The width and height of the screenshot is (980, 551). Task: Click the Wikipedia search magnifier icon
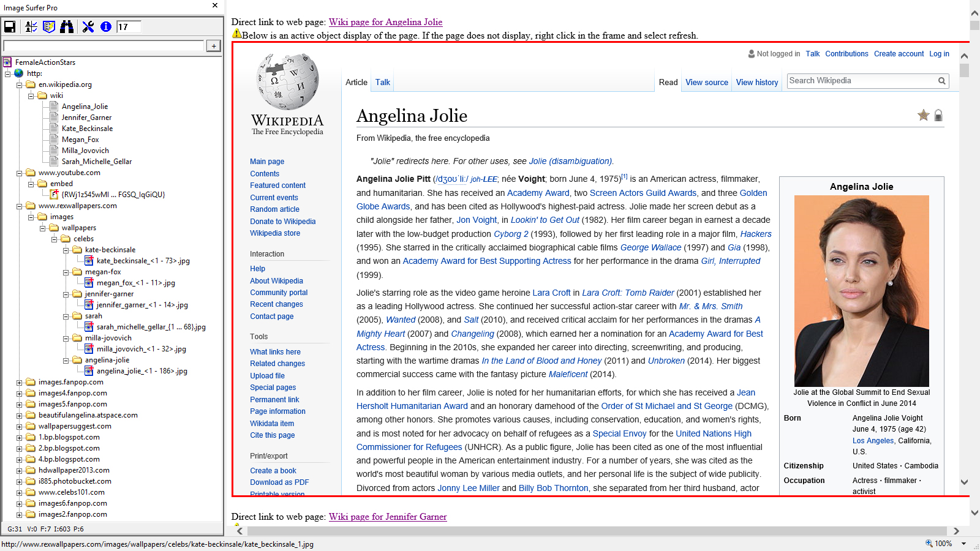pyautogui.click(x=942, y=81)
